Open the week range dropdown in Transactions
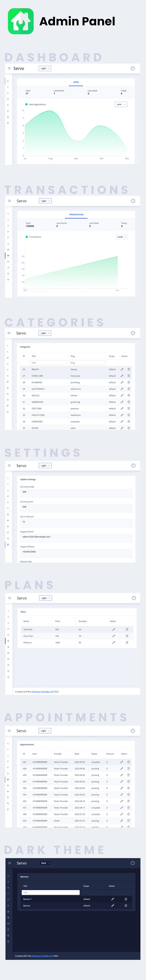Screen dimensions: 146x980 coord(121,237)
